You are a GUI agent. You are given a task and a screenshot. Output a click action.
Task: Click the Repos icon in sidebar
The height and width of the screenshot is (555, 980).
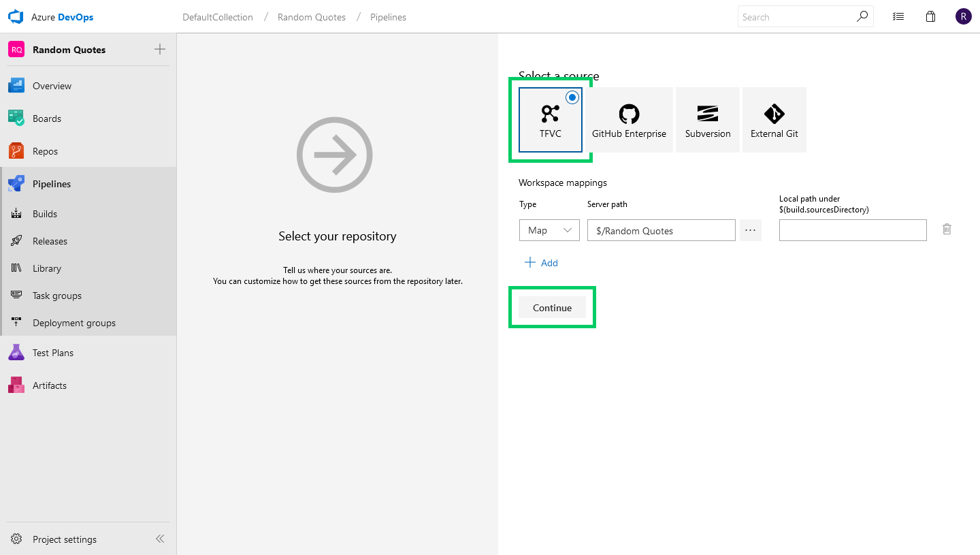point(16,151)
